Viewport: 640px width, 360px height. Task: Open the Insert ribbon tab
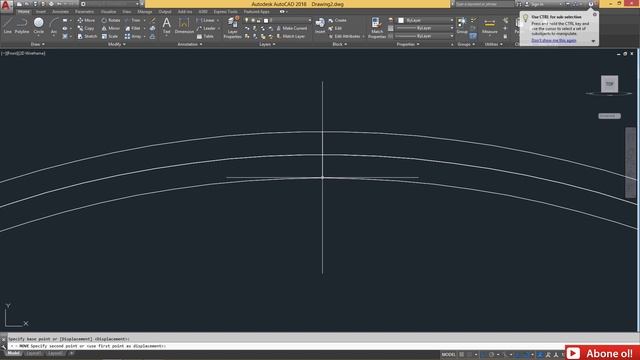[41, 12]
